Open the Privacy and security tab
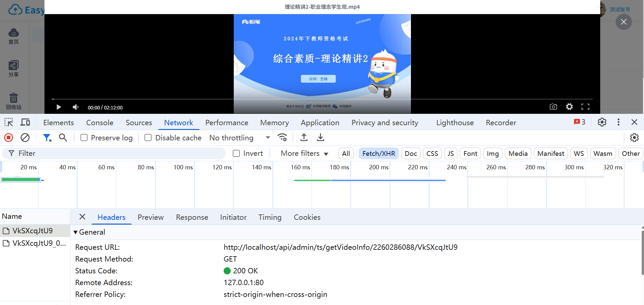Screen dimensions: 644x305 [385, 123]
